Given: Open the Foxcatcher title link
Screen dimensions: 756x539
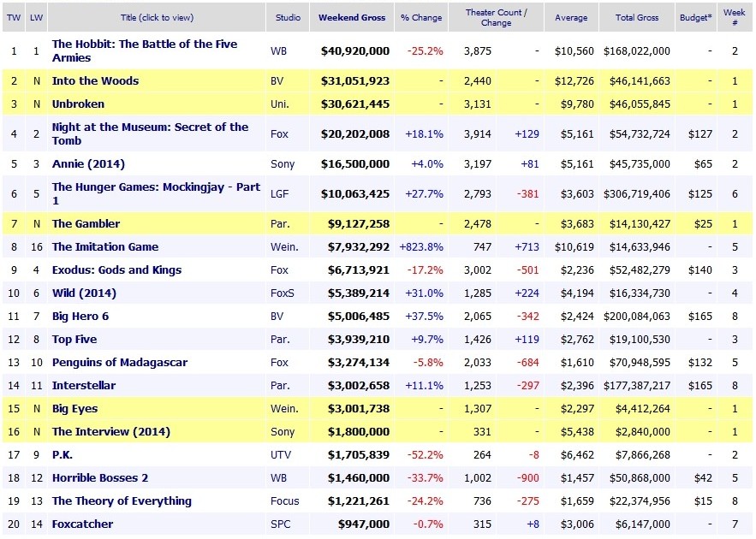Looking at the screenshot, I should click(82, 524).
